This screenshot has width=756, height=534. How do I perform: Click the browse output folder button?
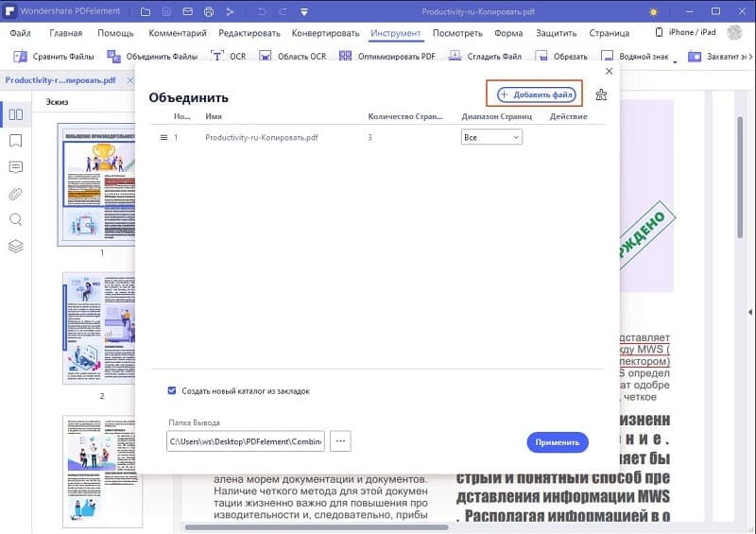tap(340, 441)
